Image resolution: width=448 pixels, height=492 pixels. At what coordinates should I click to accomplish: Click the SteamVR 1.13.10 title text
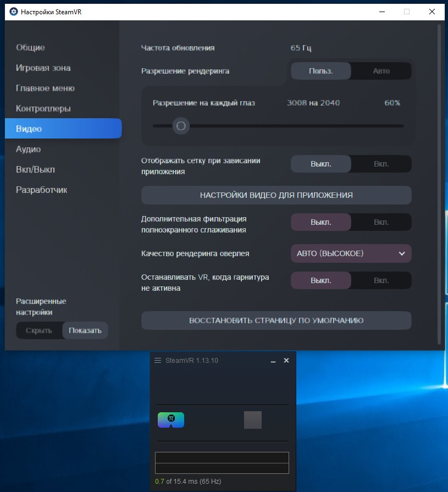coord(192,360)
